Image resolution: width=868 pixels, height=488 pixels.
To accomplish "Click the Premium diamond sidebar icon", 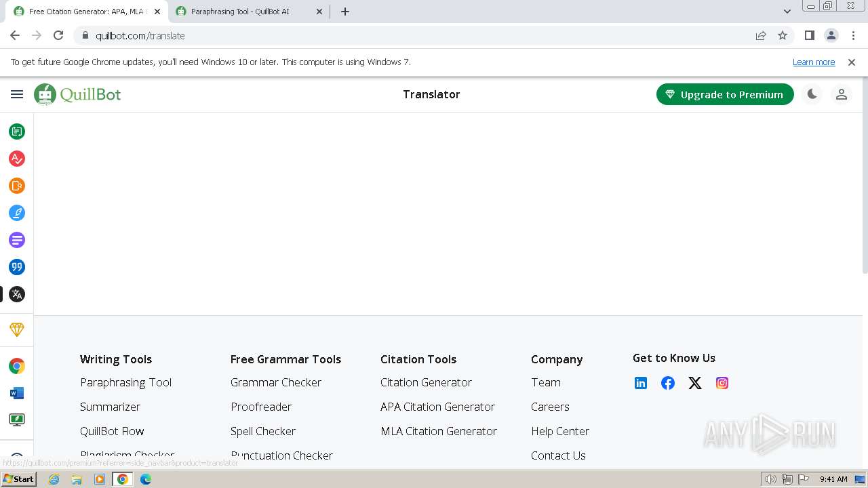I will (x=17, y=329).
